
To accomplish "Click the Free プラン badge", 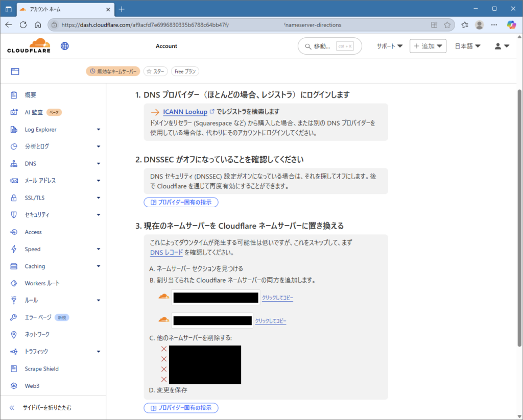I will coord(185,71).
